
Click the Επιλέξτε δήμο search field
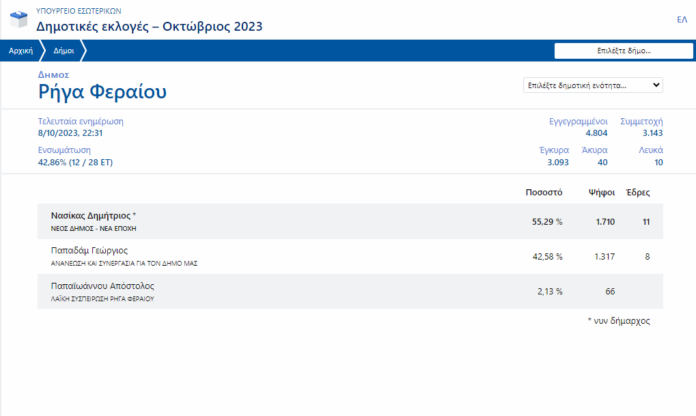pos(623,50)
